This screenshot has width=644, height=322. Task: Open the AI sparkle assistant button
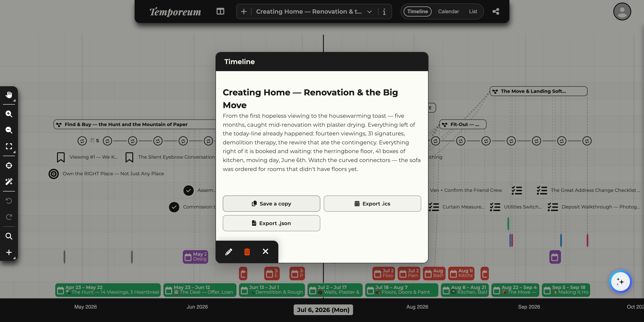(x=620, y=282)
